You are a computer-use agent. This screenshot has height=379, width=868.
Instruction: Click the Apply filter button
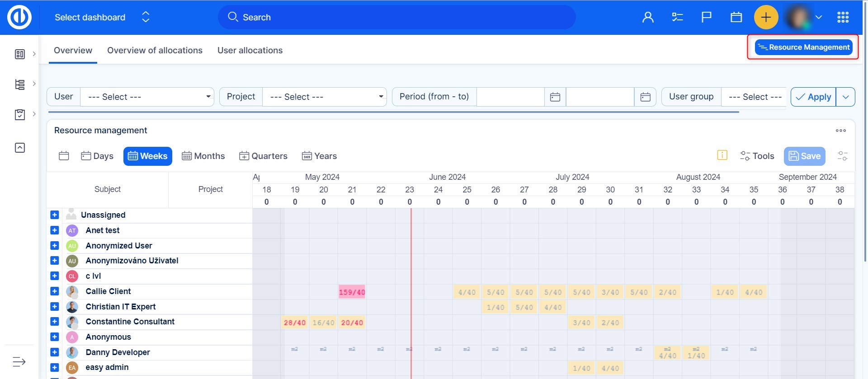(x=813, y=97)
